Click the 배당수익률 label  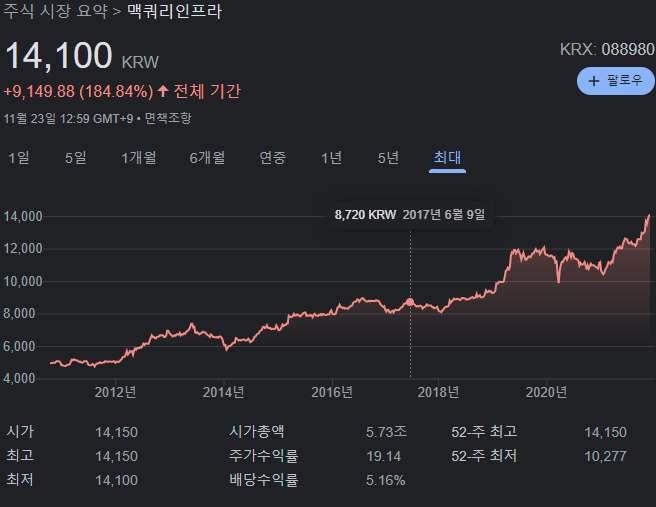(x=264, y=480)
